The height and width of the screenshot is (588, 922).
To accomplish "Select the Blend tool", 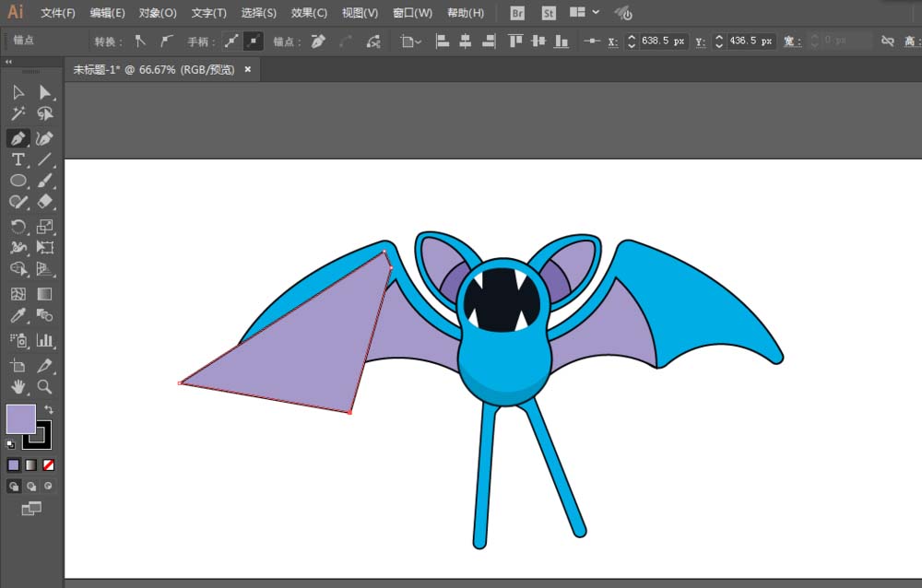I will tap(44, 316).
